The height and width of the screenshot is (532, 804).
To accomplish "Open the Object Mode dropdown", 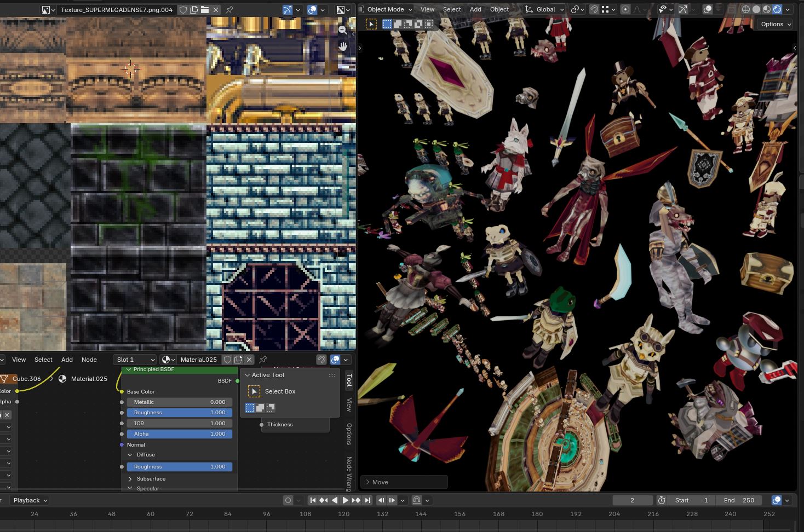I will pyautogui.click(x=386, y=9).
